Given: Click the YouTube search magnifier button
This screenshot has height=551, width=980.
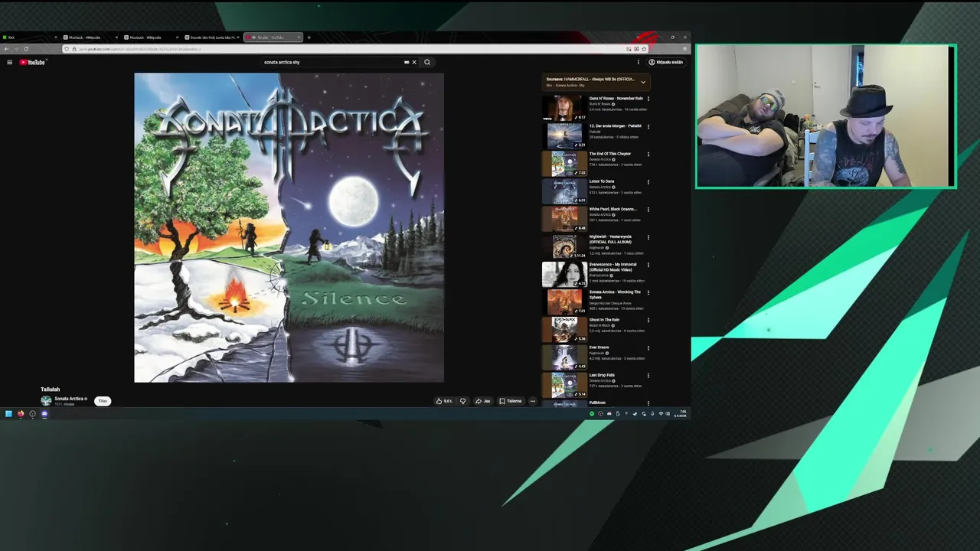Looking at the screenshot, I should 427,62.
